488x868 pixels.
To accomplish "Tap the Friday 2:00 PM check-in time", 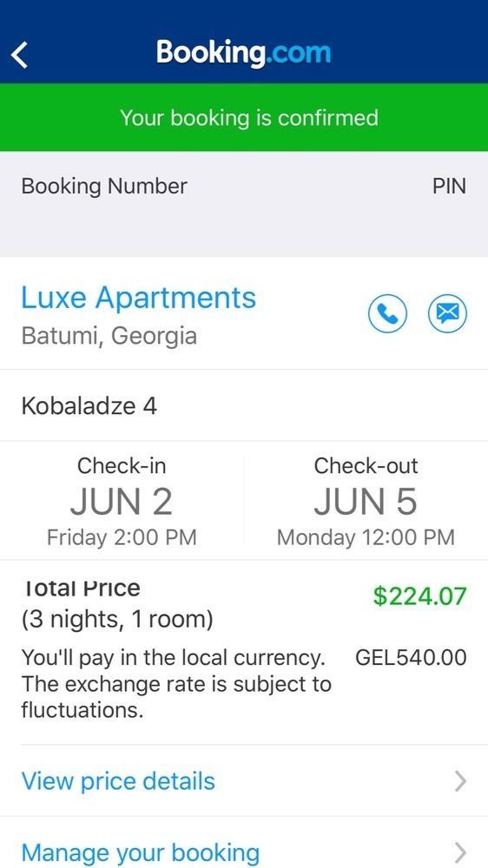I will (x=122, y=537).
